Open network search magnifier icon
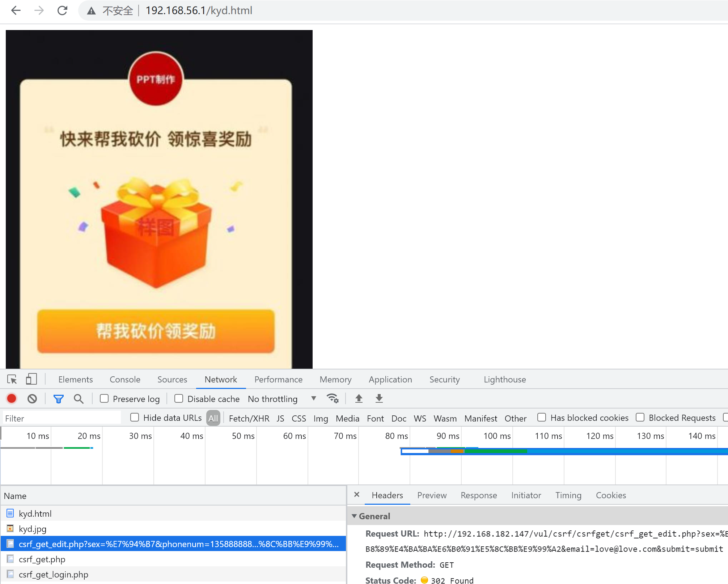Screen dimensions: 728x584 tap(79, 399)
